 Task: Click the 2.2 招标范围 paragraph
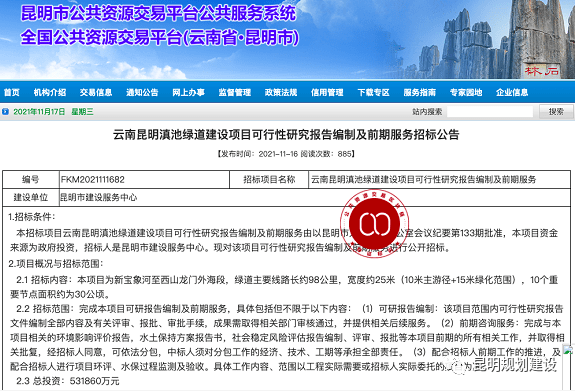pos(287,337)
